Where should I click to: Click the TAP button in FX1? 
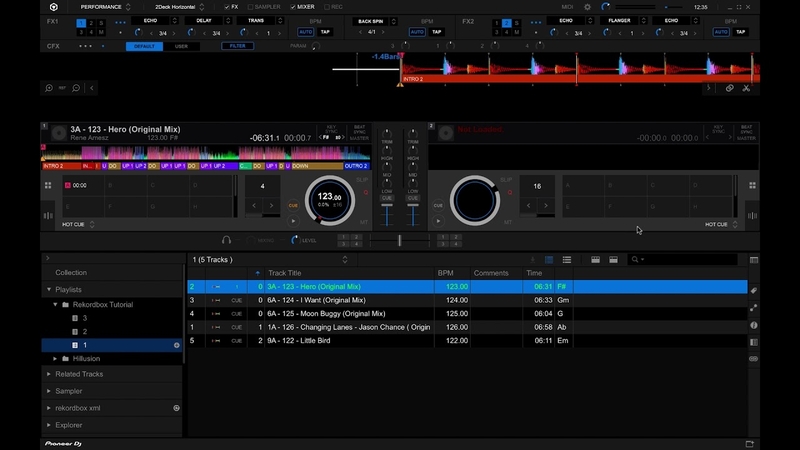pos(325,32)
